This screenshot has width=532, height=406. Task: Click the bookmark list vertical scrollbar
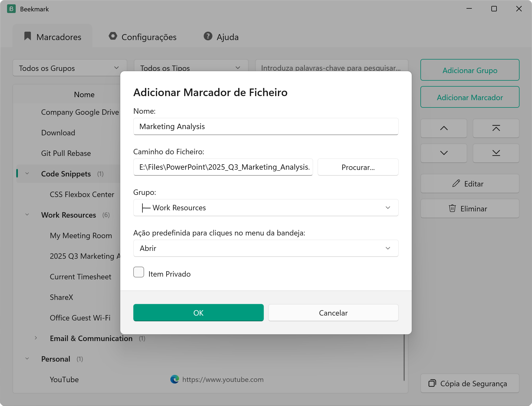[404, 357]
